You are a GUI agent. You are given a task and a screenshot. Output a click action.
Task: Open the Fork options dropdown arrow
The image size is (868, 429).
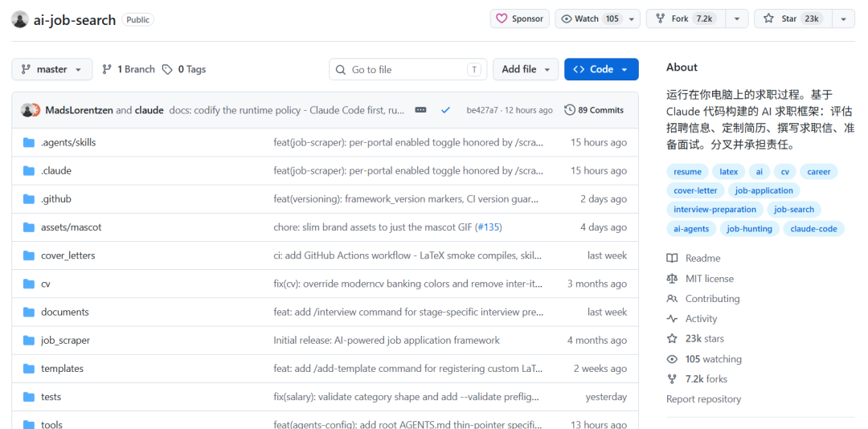[737, 18]
